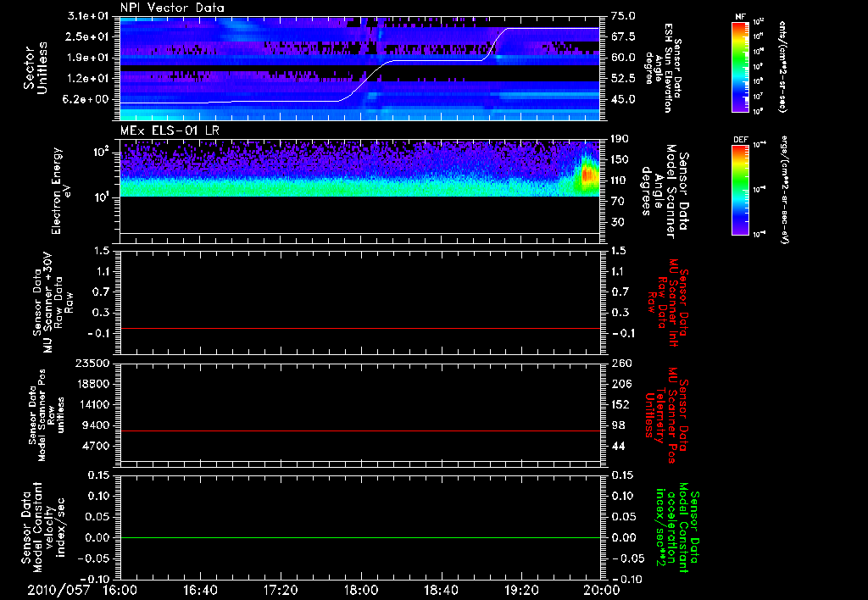
Task: Click the 19:20 time axis label
Action: (521, 590)
